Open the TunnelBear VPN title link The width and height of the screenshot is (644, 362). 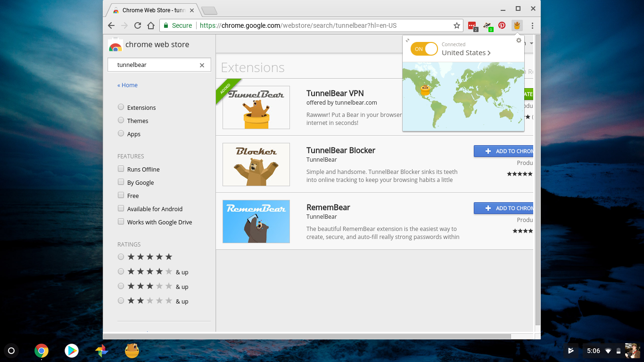point(335,93)
